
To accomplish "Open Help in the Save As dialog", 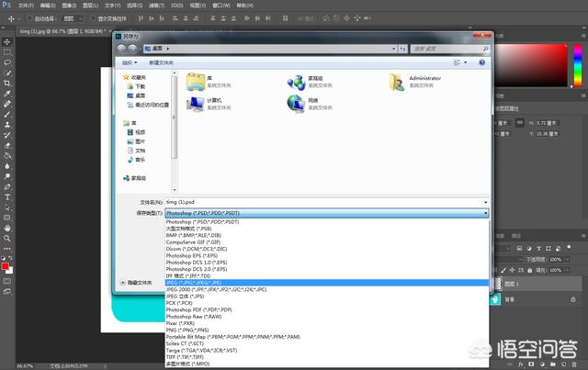I will [x=481, y=62].
